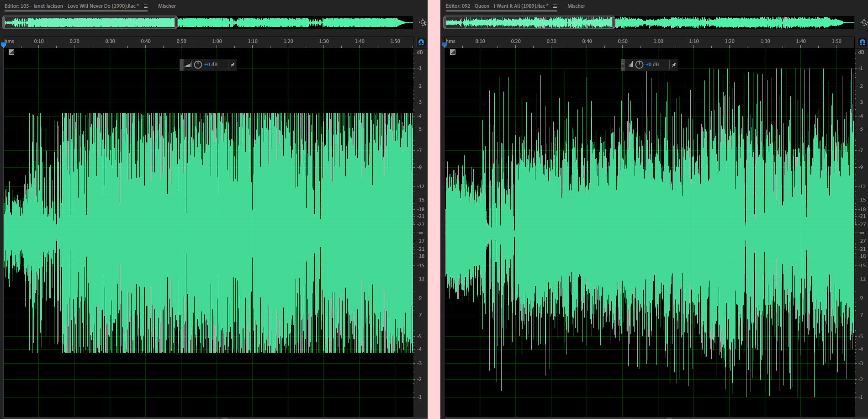Toggle fade-in handle in Queen waveform
The width and height of the screenshot is (868, 419).
pyautogui.click(x=453, y=52)
